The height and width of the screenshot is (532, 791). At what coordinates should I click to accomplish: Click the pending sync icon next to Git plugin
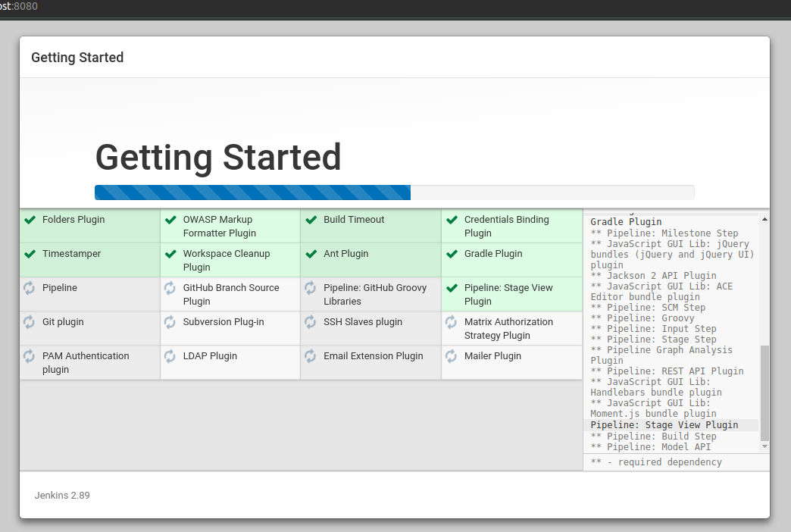click(x=30, y=322)
